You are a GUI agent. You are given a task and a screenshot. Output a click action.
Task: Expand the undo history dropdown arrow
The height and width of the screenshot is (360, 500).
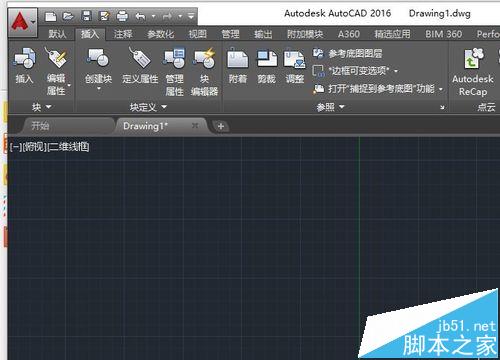[x=153, y=16]
